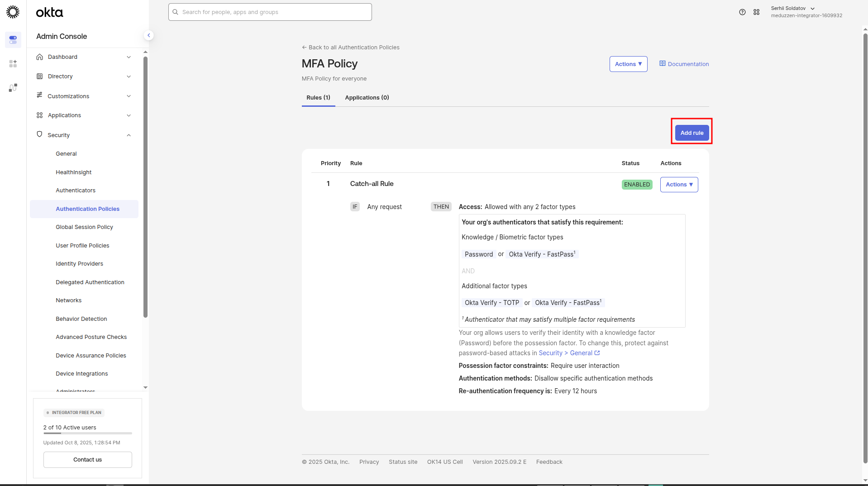Open the Version 2025.09.2 E footer link
Viewport: 868px width, 486px height.
pos(499,462)
